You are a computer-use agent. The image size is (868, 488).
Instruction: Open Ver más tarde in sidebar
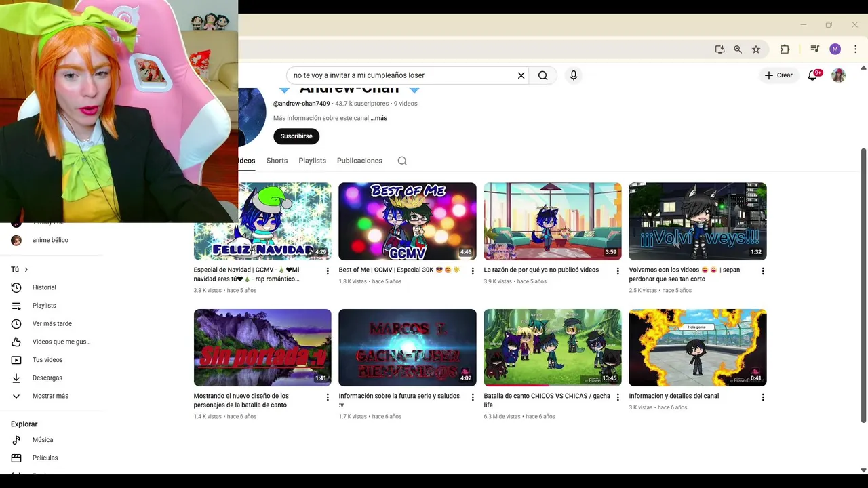point(51,324)
